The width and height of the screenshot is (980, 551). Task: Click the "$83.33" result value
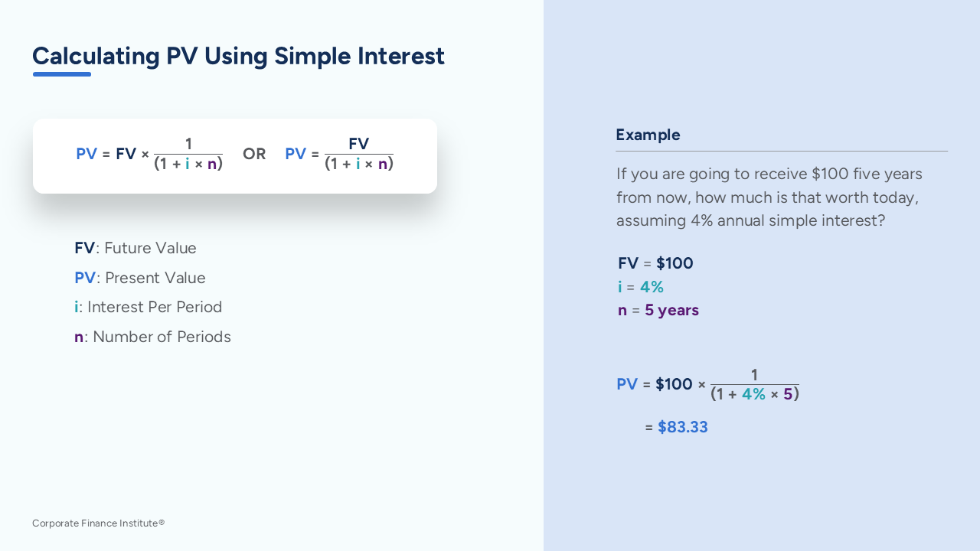coord(683,427)
